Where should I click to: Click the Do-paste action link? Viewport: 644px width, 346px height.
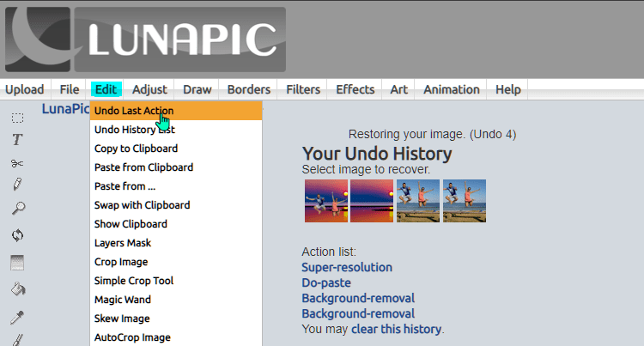(x=326, y=282)
